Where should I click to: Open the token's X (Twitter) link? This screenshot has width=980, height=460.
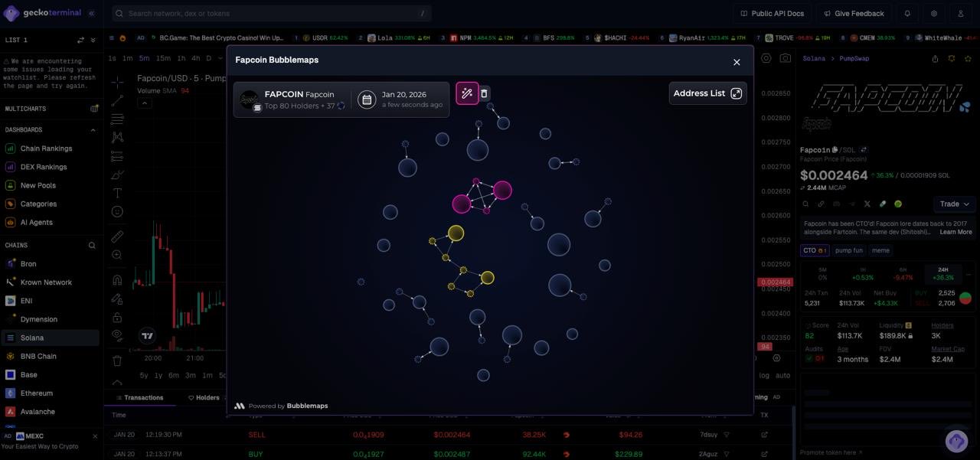click(867, 204)
